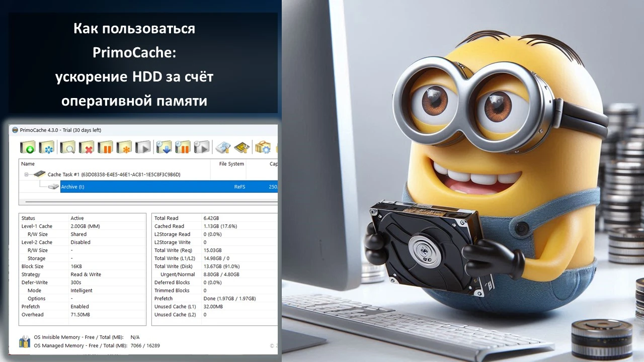
Task: Click the chip icon beside Cache Task #1
Action: point(39,174)
